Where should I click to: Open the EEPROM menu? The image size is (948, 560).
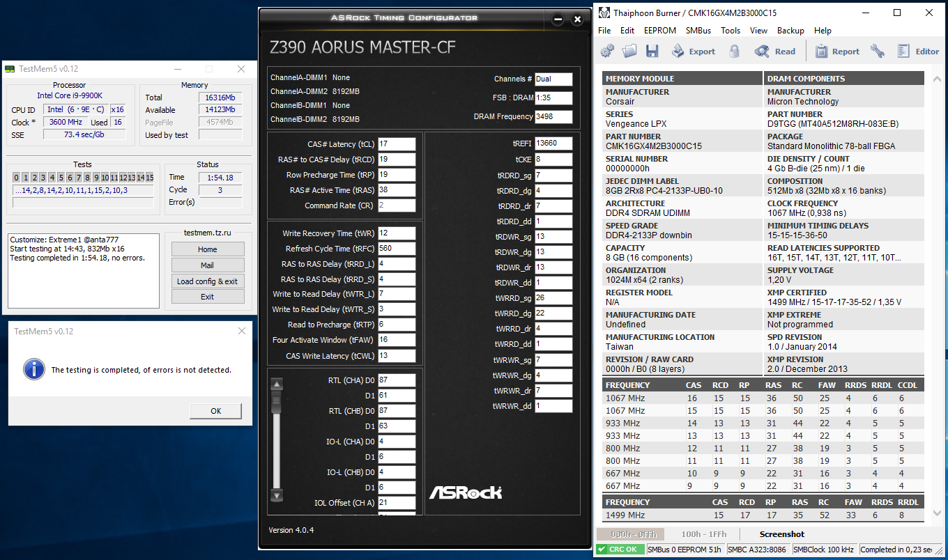[x=659, y=31]
